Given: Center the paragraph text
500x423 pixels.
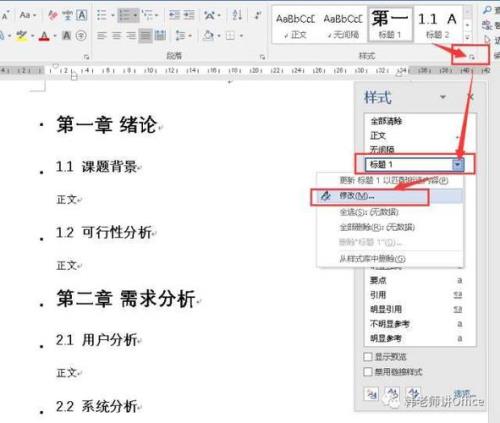Looking at the screenshot, I should click(x=116, y=36).
